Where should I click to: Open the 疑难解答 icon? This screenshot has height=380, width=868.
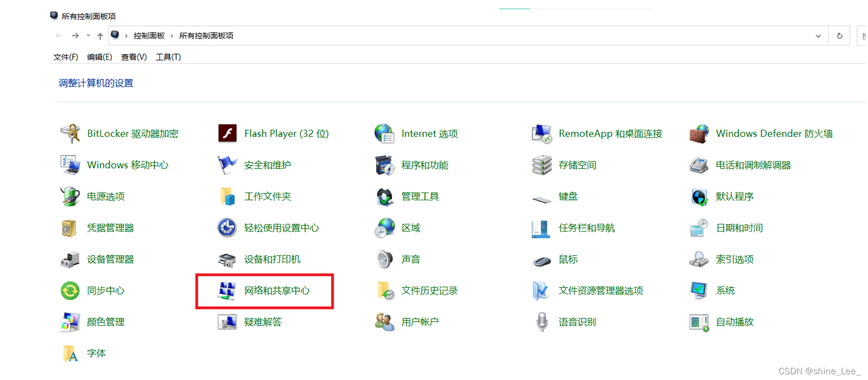[227, 322]
